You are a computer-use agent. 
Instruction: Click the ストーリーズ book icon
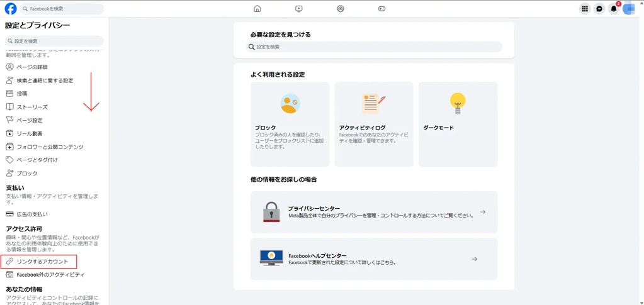coord(10,107)
